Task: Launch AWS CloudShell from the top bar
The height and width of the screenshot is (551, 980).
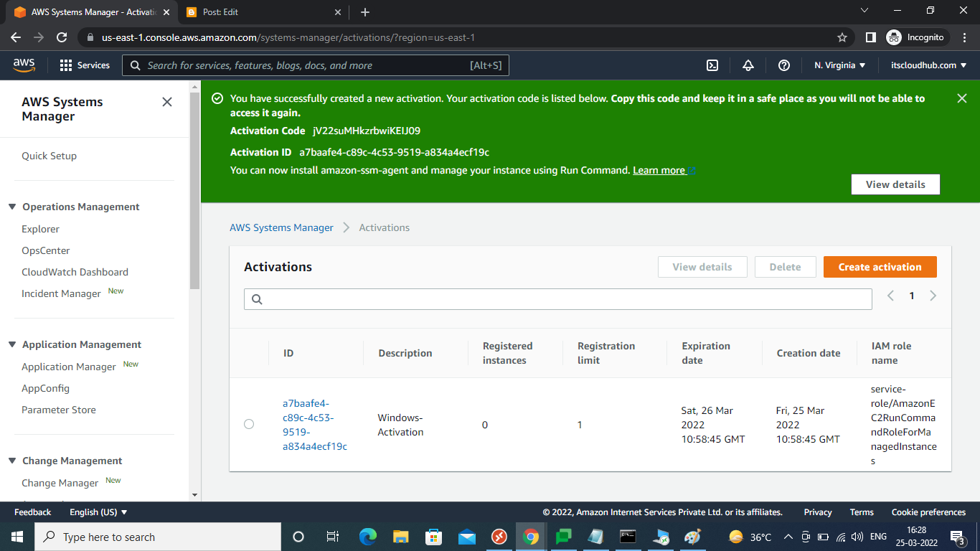Action: click(712, 65)
